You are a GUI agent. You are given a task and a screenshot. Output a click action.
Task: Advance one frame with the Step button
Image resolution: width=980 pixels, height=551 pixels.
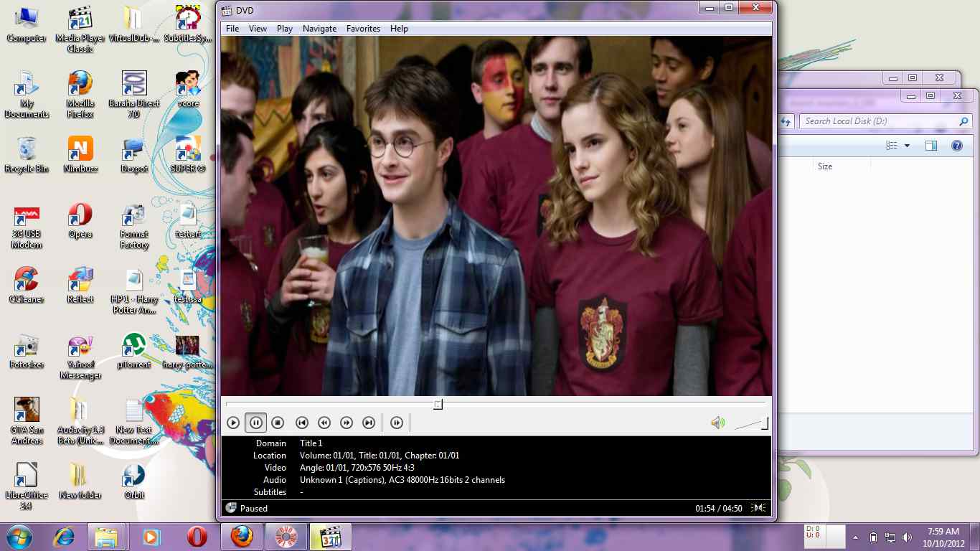(397, 423)
